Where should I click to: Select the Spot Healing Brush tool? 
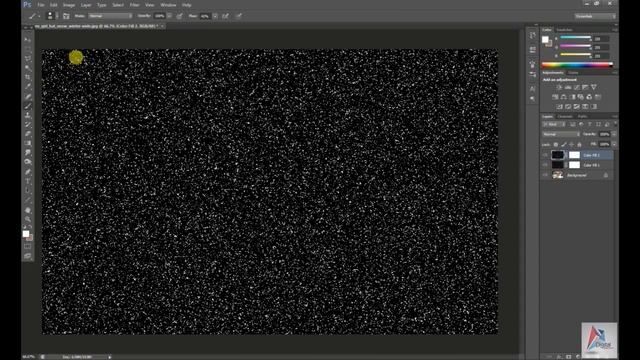(28, 96)
